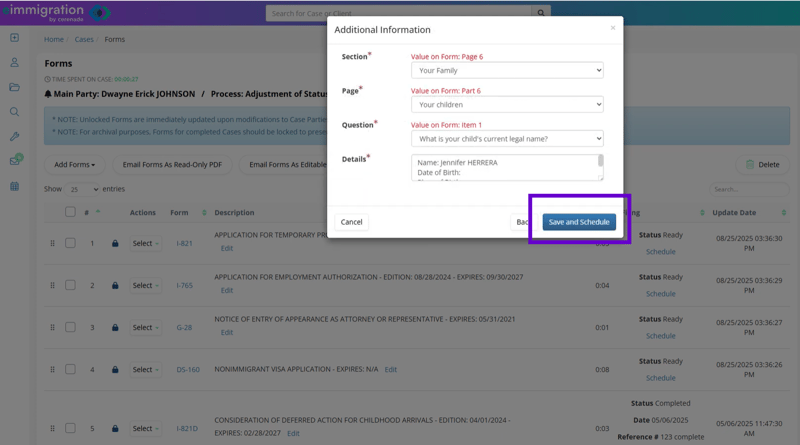Open the Page dropdown showing Your children
Viewport: 800px width, 445px height.
tap(507, 105)
